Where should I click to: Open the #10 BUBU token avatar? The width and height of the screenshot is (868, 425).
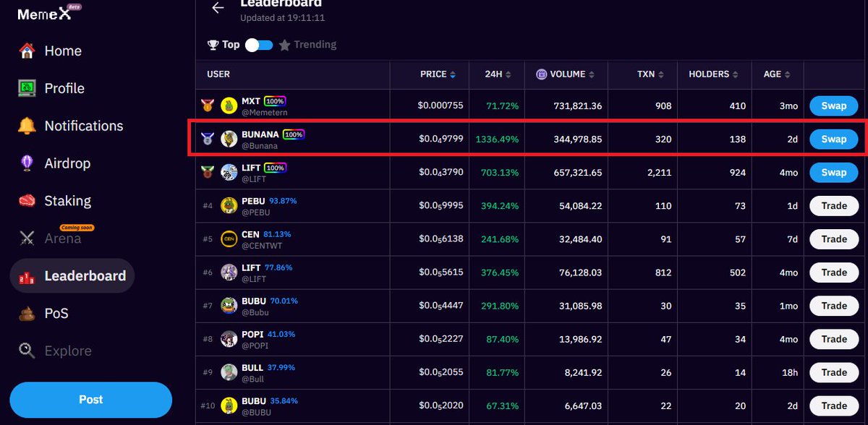[x=229, y=405]
